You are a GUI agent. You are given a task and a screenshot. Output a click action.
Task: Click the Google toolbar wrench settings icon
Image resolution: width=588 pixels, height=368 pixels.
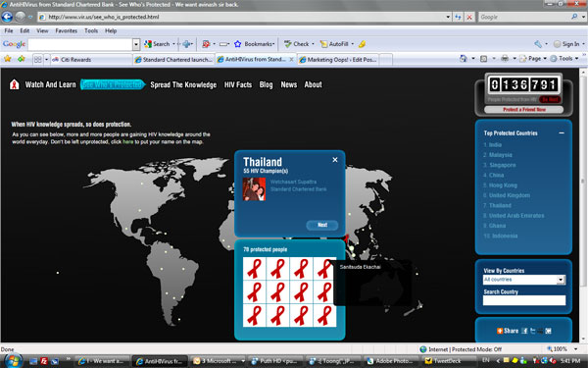tap(538, 44)
